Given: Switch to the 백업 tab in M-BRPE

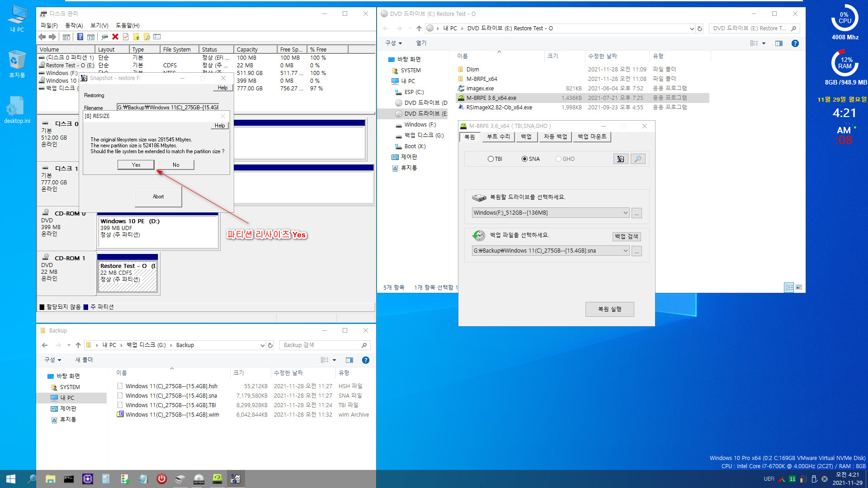Looking at the screenshot, I should [x=526, y=136].
